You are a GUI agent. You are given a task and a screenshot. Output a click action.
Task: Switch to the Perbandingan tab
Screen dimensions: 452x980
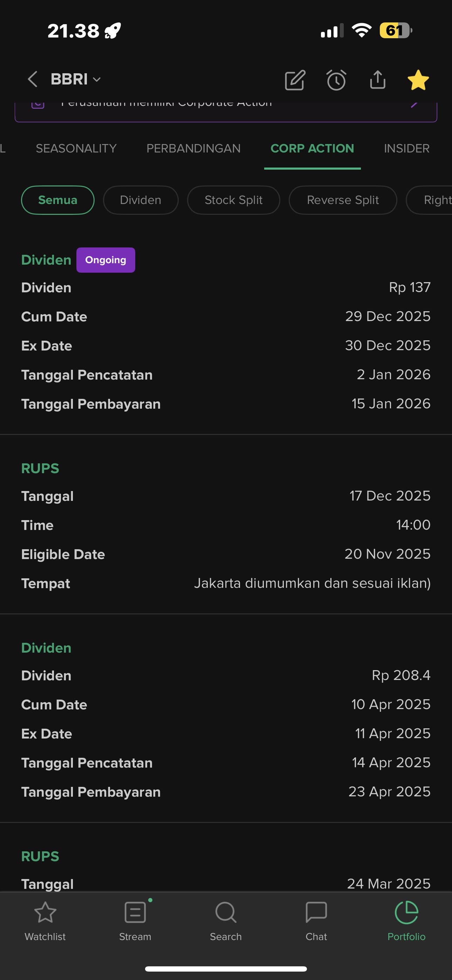click(193, 148)
